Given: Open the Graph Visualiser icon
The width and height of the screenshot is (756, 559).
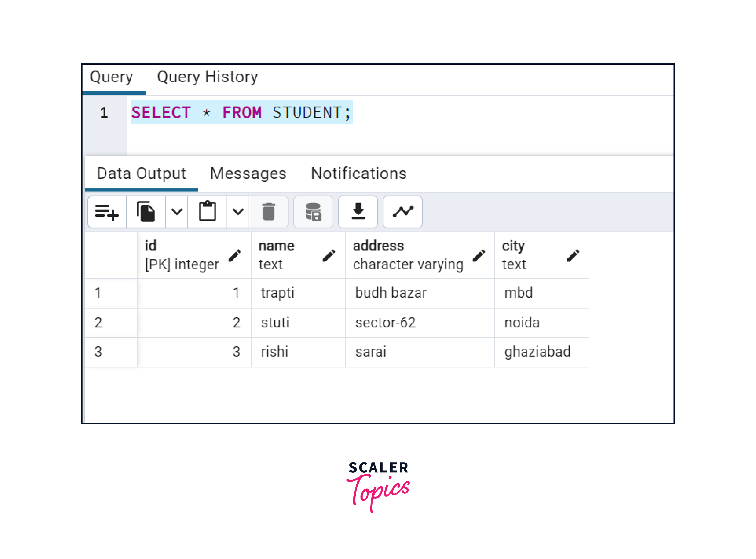Looking at the screenshot, I should pyautogui.click(x=402, y=212).
